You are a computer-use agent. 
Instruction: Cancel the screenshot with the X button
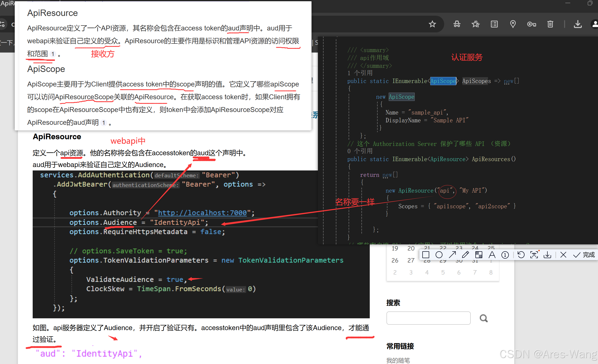(x=563, y=255)
